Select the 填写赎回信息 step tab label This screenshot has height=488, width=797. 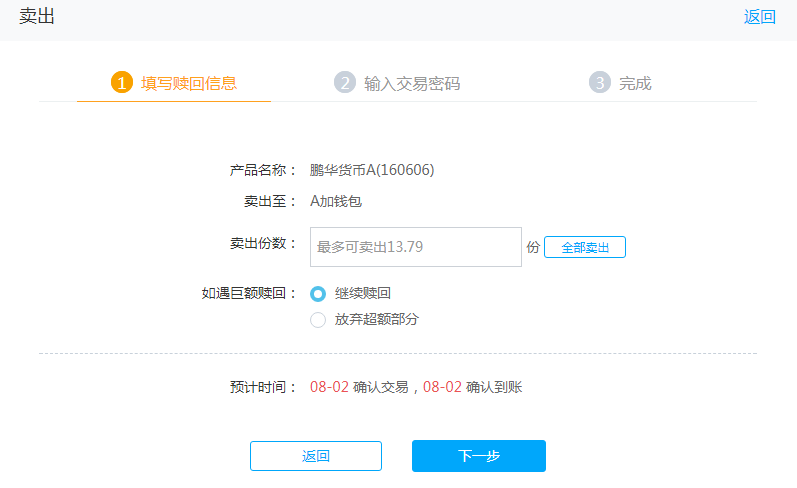[189, 83]
